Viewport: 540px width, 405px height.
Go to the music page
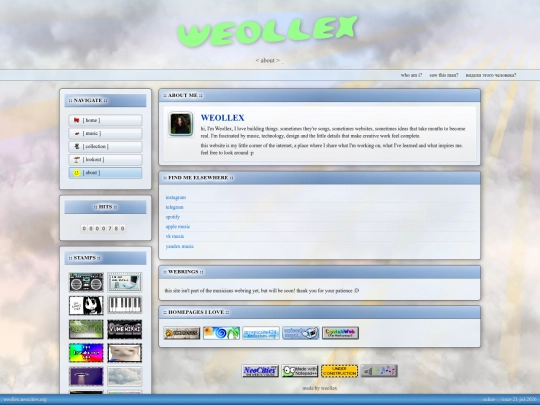[x=105, y=133]
